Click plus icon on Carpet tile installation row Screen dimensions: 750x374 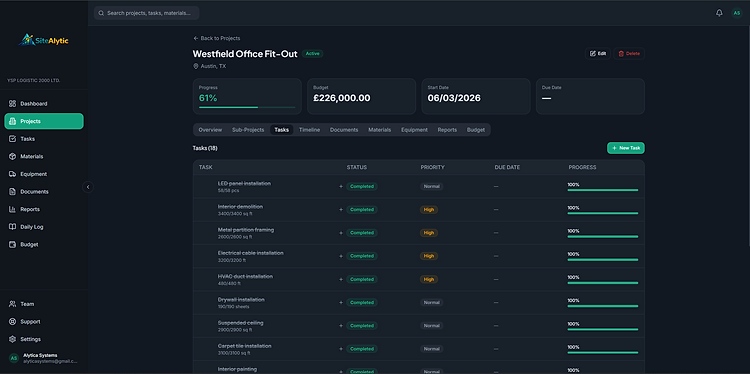pos(341,349)
